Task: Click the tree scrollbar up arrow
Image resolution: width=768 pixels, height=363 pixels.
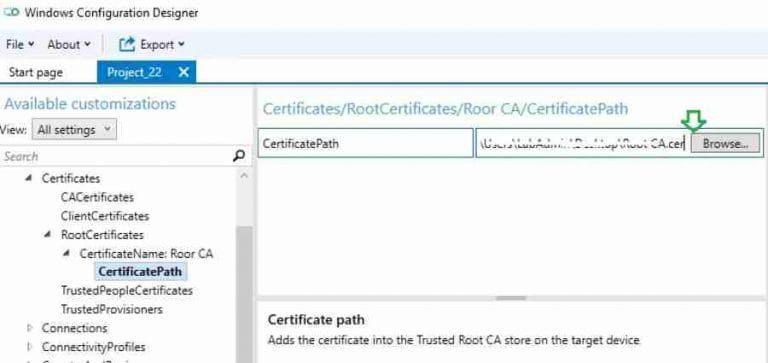Action: point(244,175)
